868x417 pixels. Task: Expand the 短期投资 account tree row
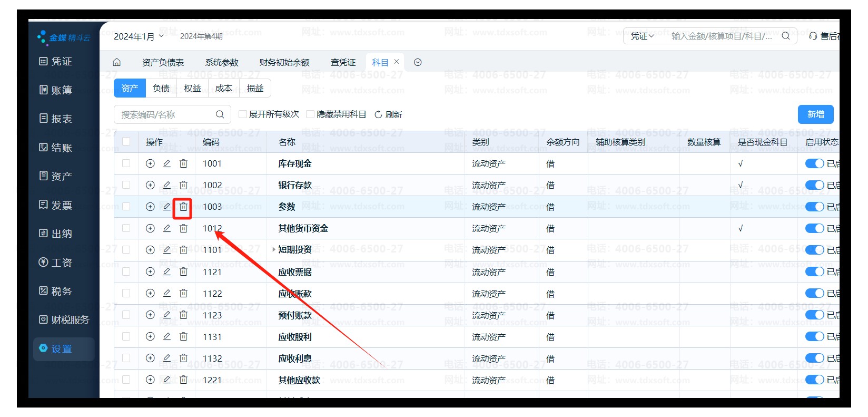point(274,249)
